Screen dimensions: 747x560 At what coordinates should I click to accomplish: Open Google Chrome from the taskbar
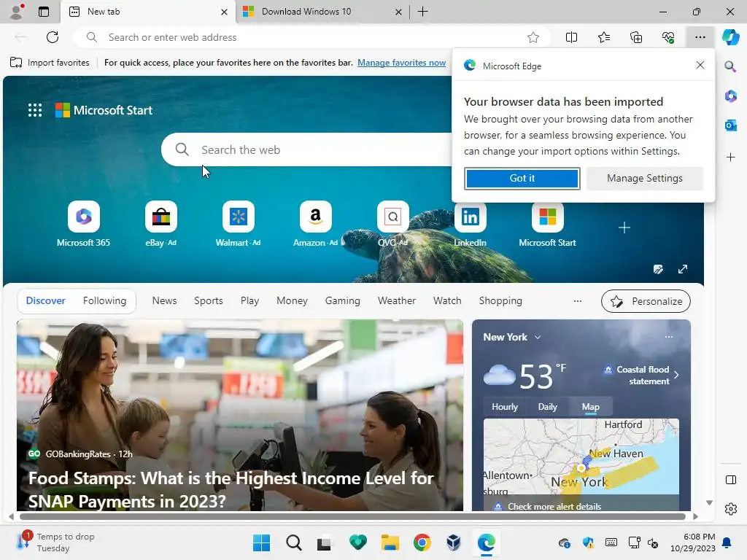(422, 542)
